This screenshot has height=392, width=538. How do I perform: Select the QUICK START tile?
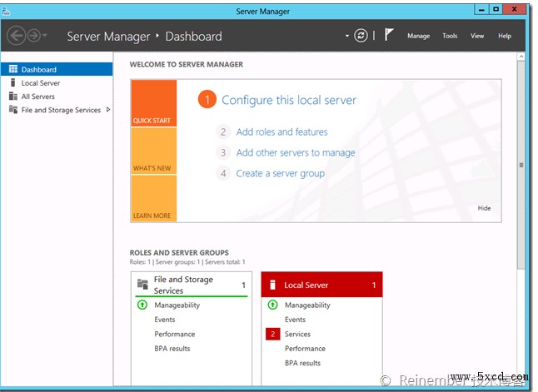(154, 103)
